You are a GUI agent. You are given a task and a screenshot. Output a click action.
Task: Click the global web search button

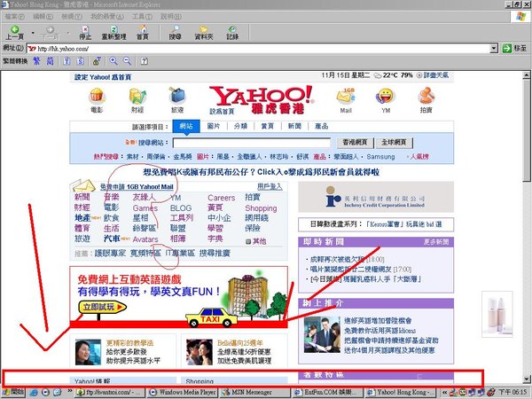[x=394, y=143]
